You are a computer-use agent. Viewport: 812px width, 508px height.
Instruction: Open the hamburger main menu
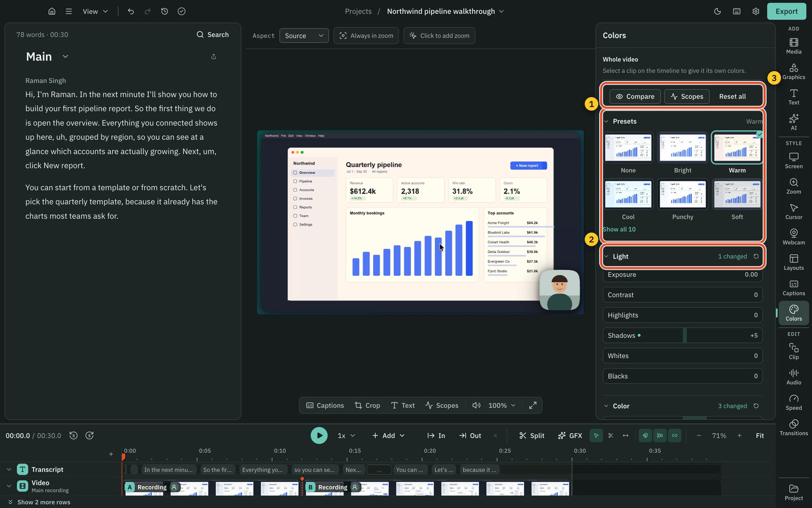(x=69, y=11)
